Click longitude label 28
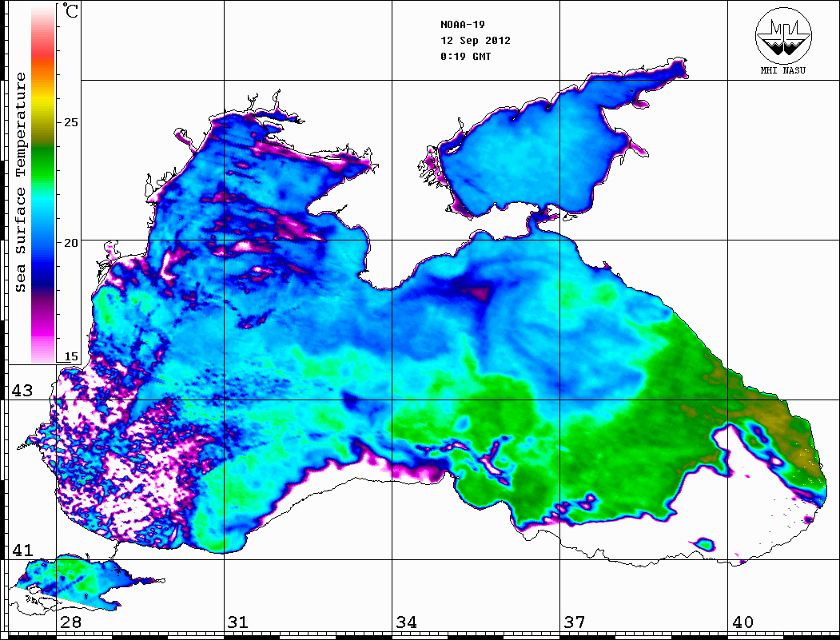The width and height of the screenshot is (840, 640). 70,622
